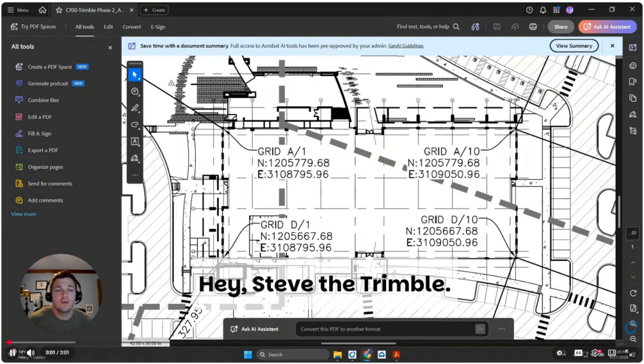This screenshot has width=644, height=364.
Task: Open more quick tools ellipsis
Action: click(135, 175)
